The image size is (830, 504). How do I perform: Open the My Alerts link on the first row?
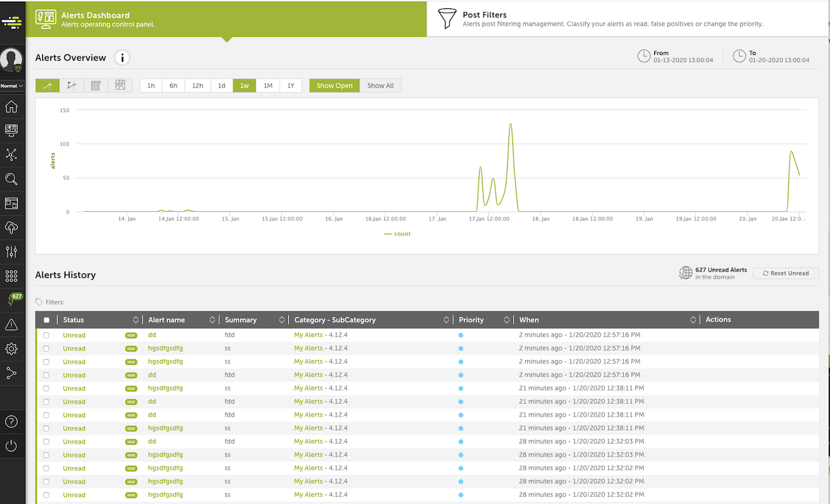click(x=308, y=335)
